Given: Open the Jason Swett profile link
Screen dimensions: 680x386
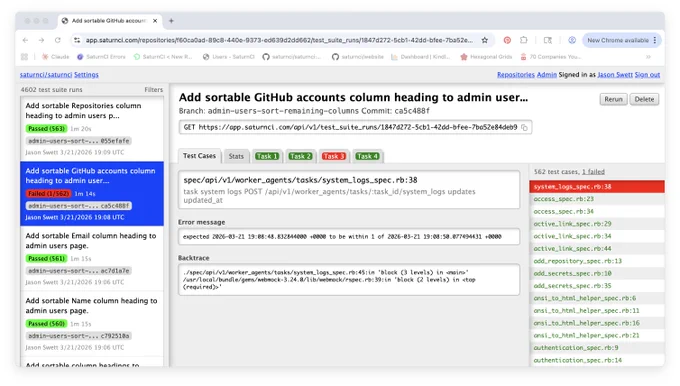Looking at the screenshot, I should click(x=615, y=75).
